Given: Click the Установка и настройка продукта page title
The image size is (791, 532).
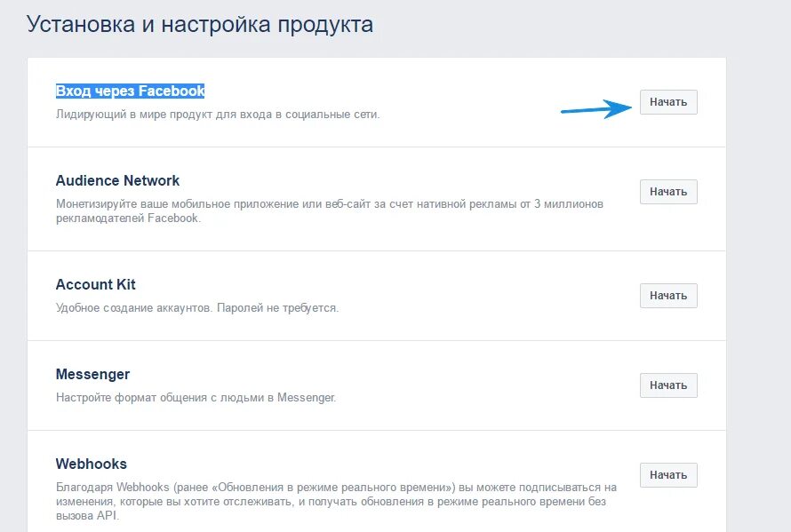Looking at the screenshot, I should click(x=200, y=24).
